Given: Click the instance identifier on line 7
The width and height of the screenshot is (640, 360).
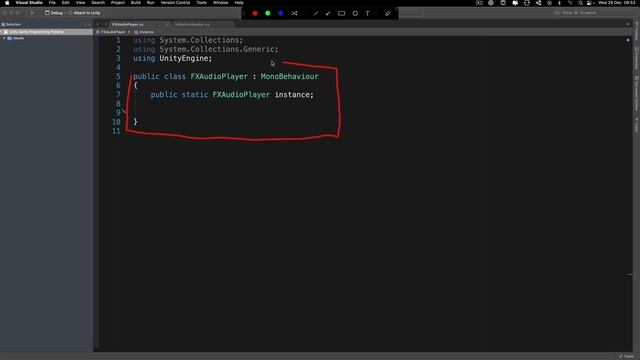Looking at the screenshot, I should [x=292, y=95].
